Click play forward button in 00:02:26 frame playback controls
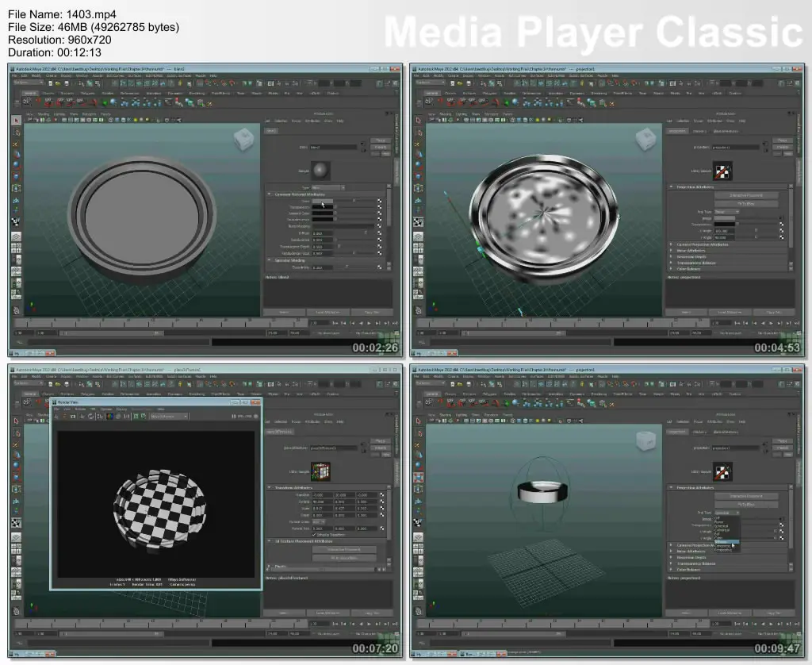This screenshot has height=665, width=812. (370, 323)
